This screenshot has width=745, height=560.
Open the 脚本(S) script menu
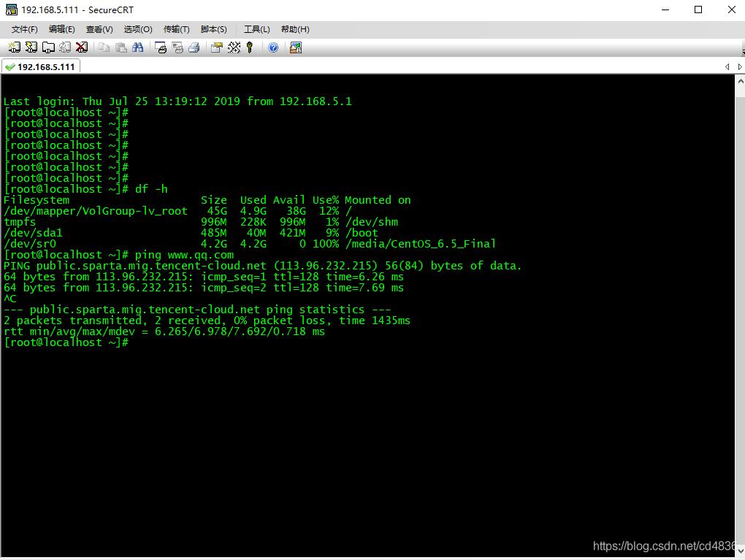tap(213, 29)
